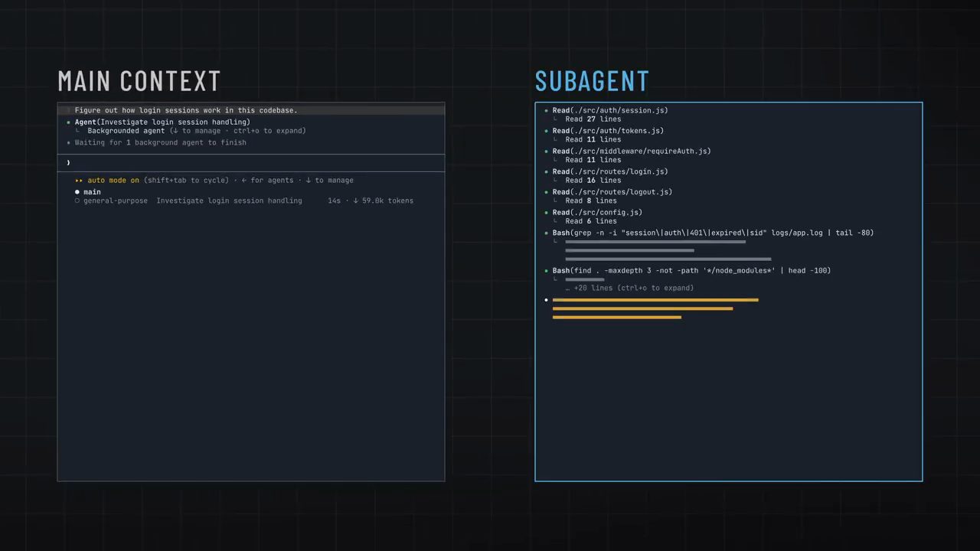Open the Agent(Investigate login session handling) entry

tap(162, 122)
